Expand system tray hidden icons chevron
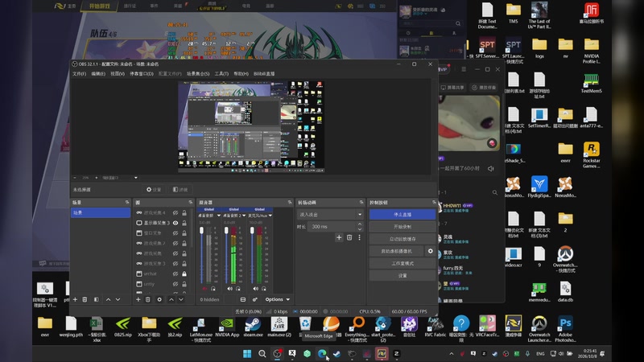 452,353
